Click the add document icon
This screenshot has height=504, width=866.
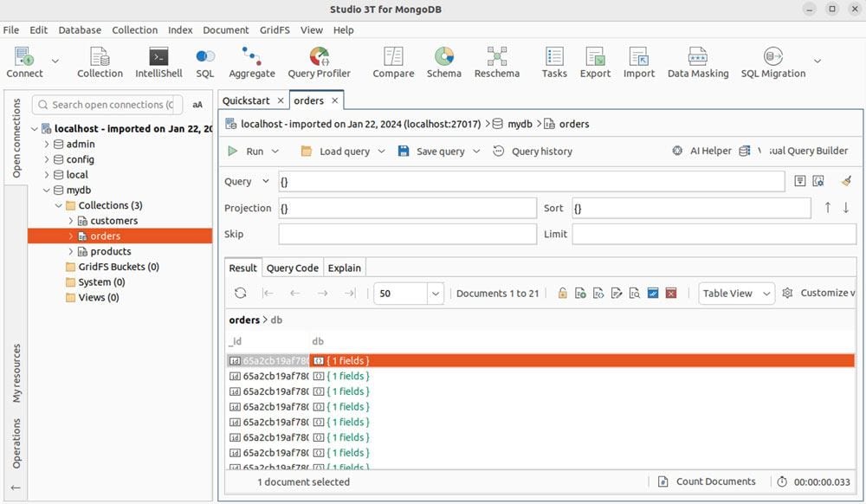tap(580, 293)
